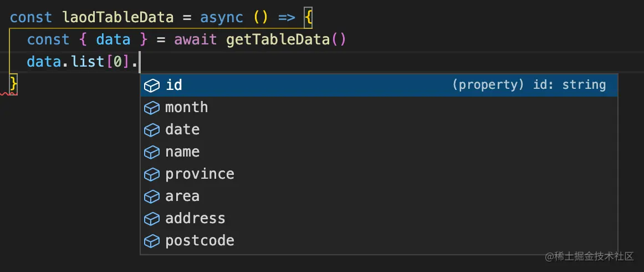Image resolution: width=644 pixels, height=272 pixels.
Task: Click the property icon beside date
Action: click(152, 130)
